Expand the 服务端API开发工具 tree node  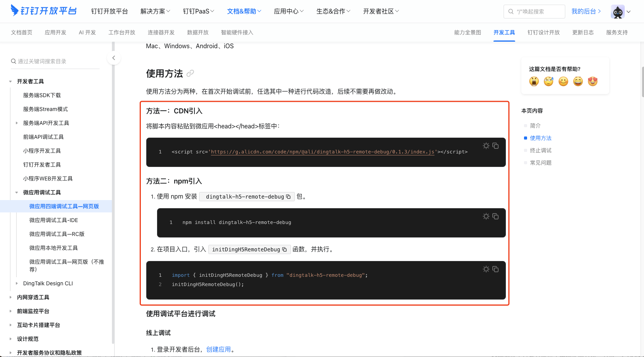17,123
